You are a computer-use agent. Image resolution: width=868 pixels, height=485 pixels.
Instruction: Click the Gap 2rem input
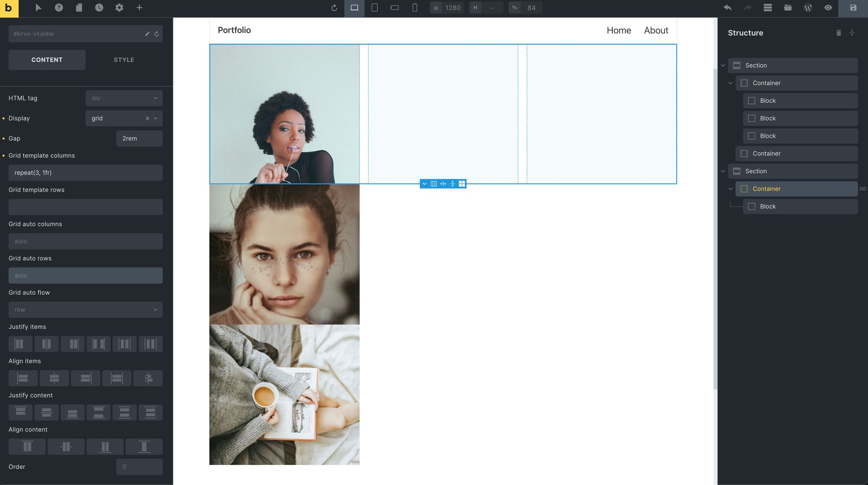[x=139, y=138]
